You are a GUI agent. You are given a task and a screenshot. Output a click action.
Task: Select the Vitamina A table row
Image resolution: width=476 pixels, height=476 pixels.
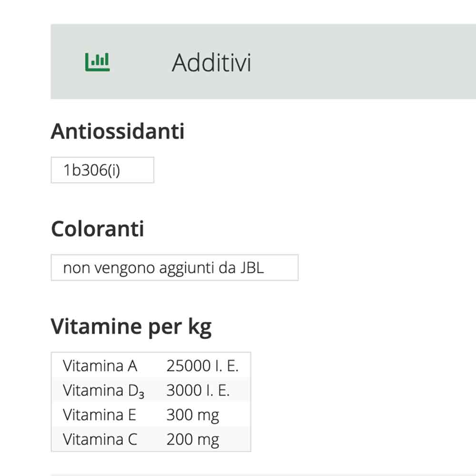[150, 366]
